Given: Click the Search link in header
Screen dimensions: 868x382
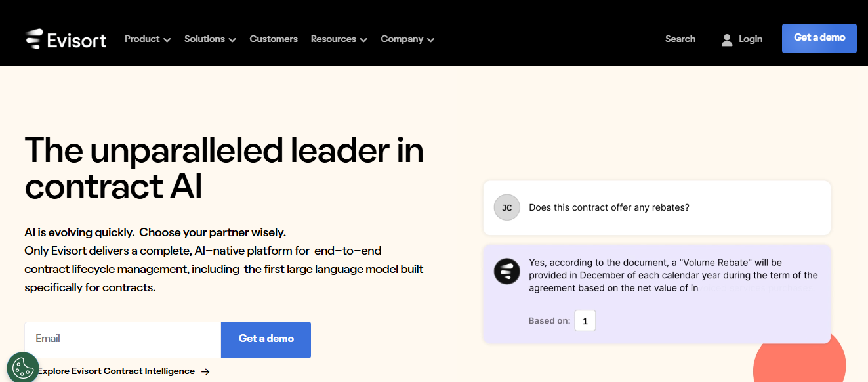Looking at the screenshot, I should (x=680, y=39).
